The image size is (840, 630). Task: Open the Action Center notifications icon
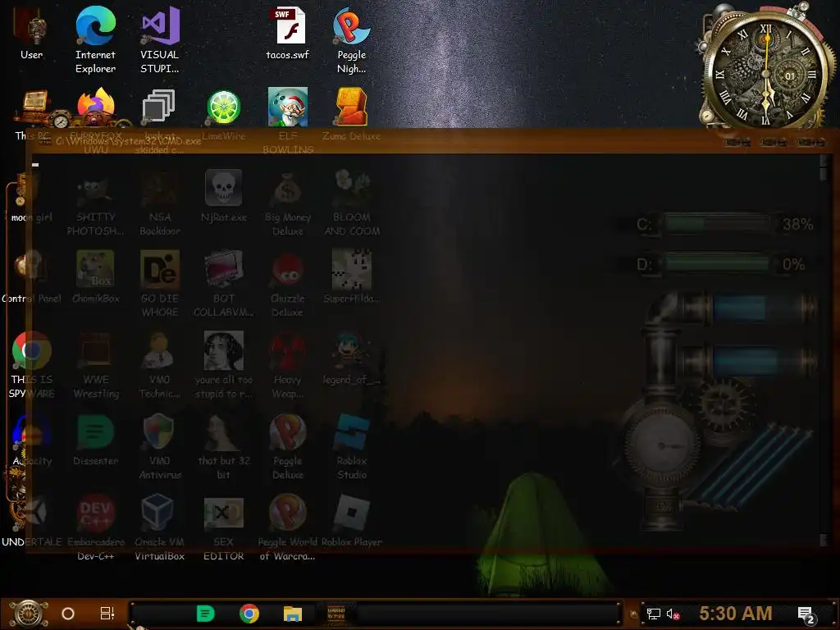pos(806,614)
